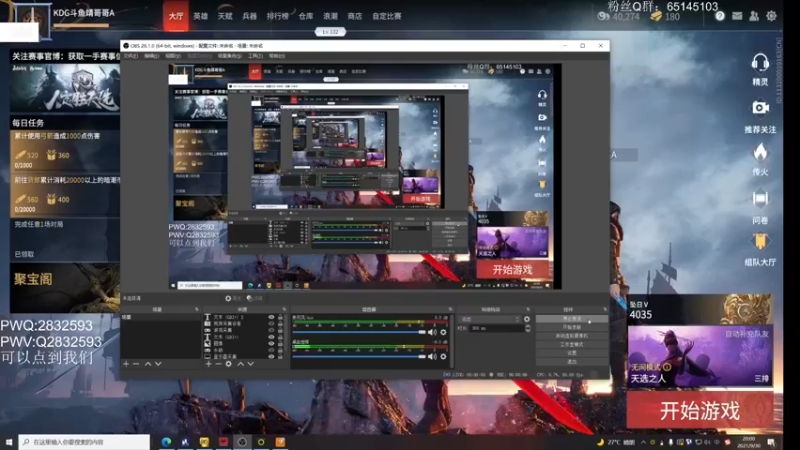Pop out the Audio Mixer dock header icon
Image resolution: width=800 pixels, height=450 pixels.
pos(450,310)
